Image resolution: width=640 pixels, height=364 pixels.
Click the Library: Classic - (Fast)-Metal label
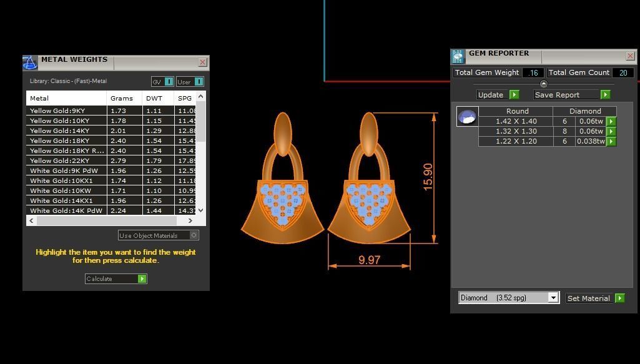point(68,81)
